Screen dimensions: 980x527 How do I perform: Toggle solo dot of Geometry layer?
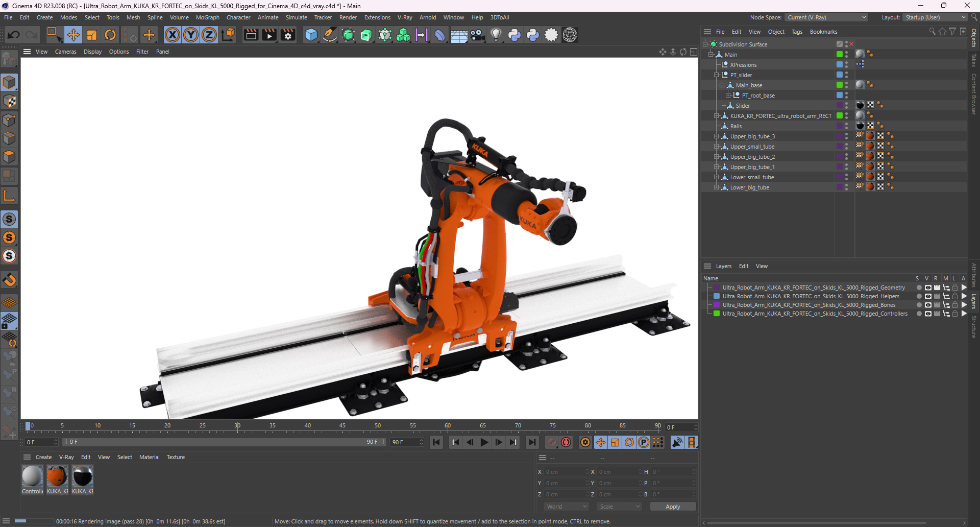point(919,288)
